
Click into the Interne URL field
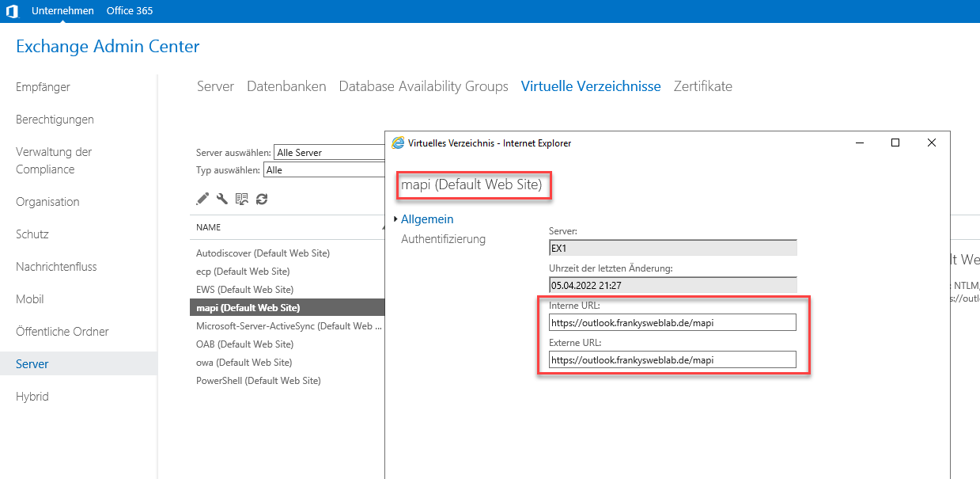[672, 322]
